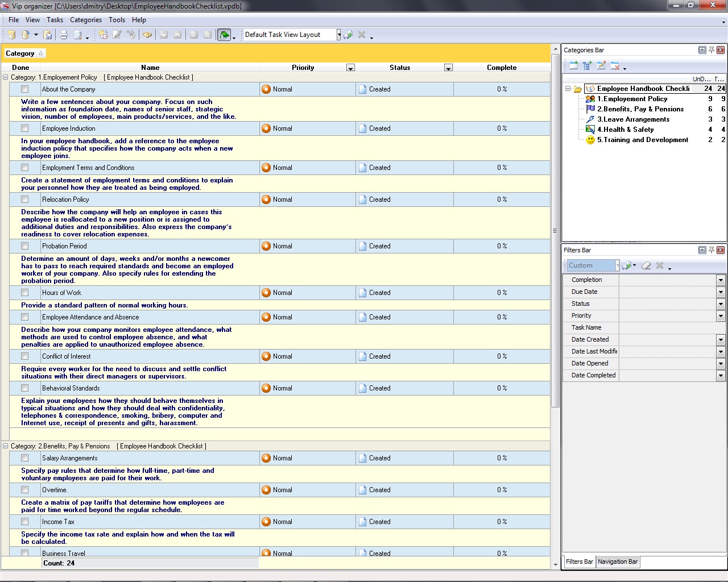The height and width of the screenshot is (582, 728).
Task: Open the Default Task View Layout dropdown
Action: [338, 35]
